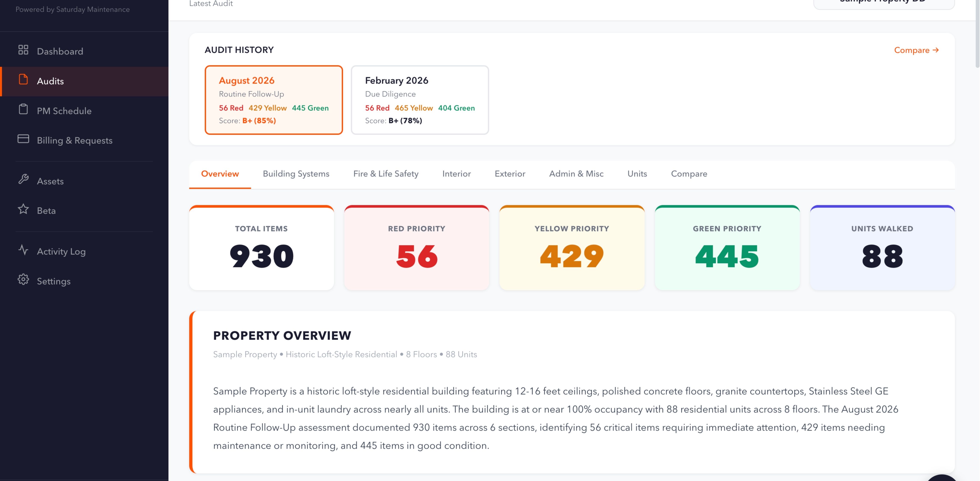Click the Dashboard grid icon
This screenshot has width=980, height=481.
tap(23, 50)
